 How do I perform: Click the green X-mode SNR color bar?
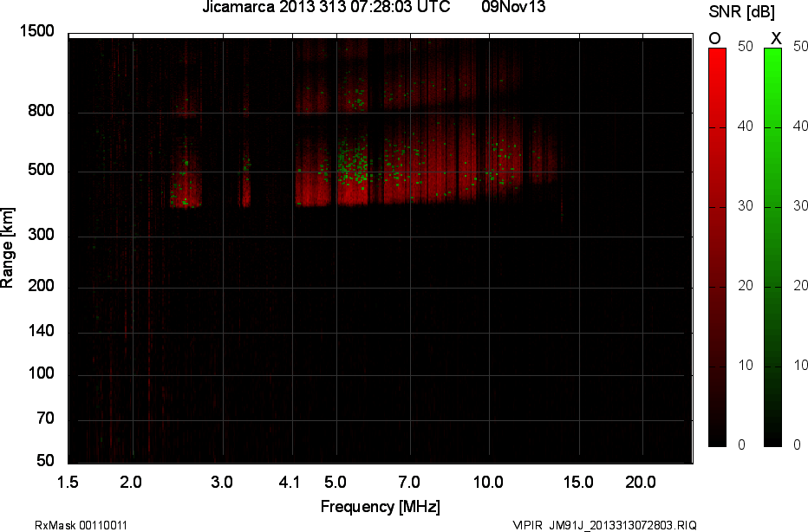(773, 247)
